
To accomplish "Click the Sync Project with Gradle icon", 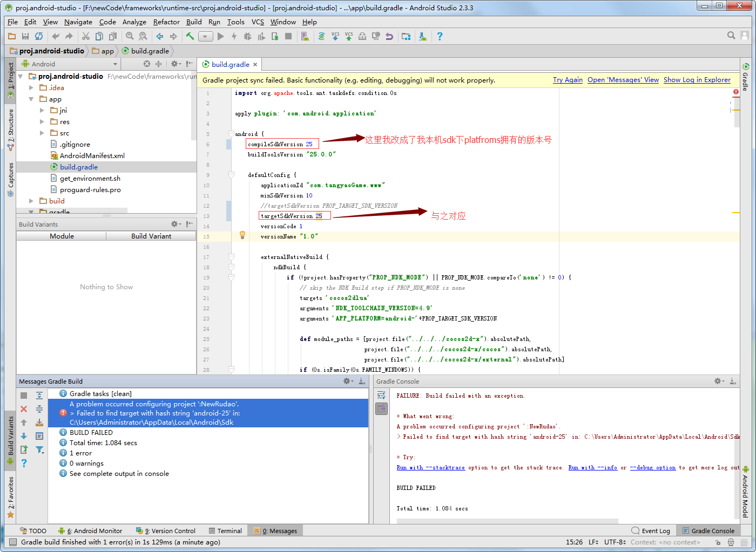I will [x=321, y=36].
